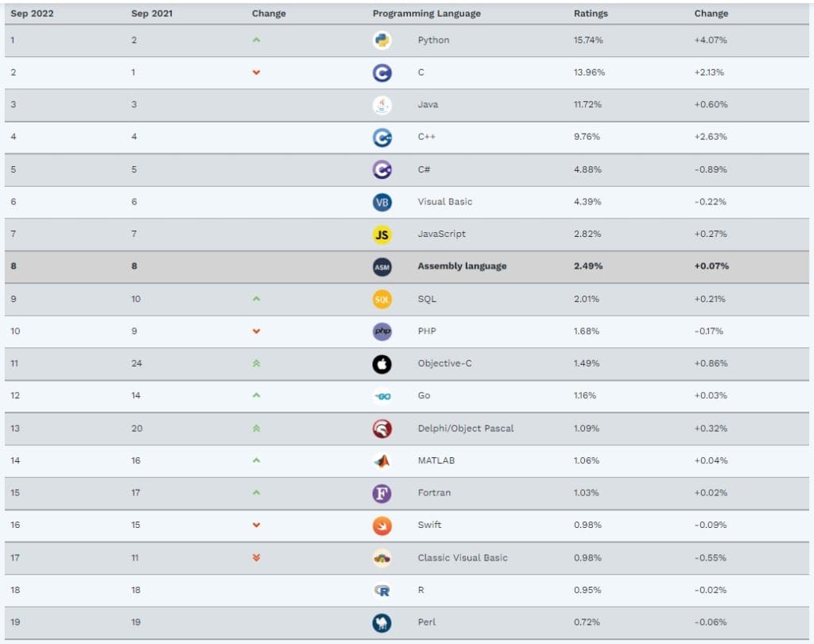Click the Sep 2022 column header
814x644 pixels.
pos(32,14)
